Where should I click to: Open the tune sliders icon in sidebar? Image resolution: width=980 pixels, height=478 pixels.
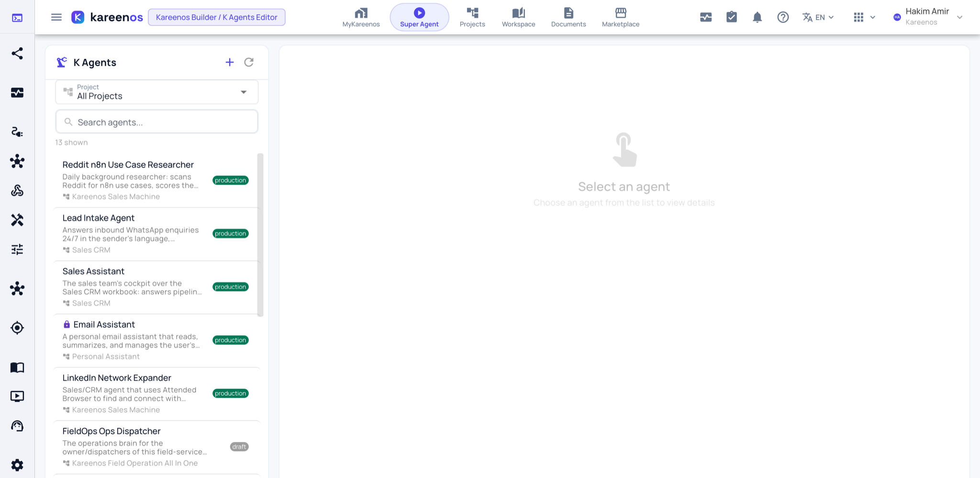pos(17,250)
